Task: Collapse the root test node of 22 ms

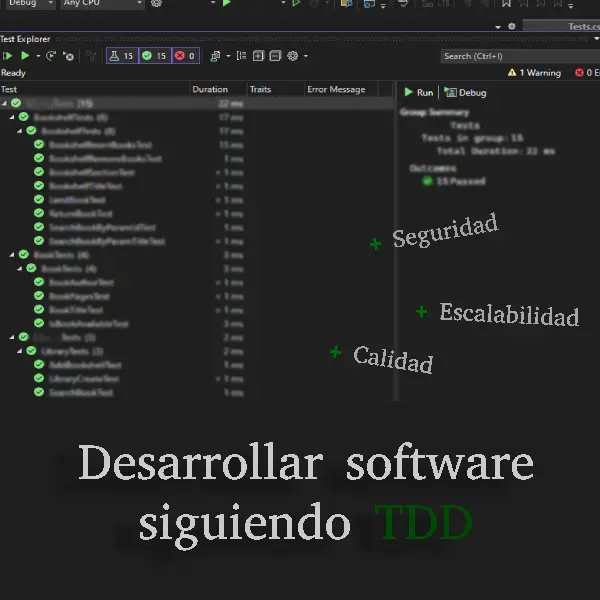Action: pyautogui.click(x=4, y=103)
